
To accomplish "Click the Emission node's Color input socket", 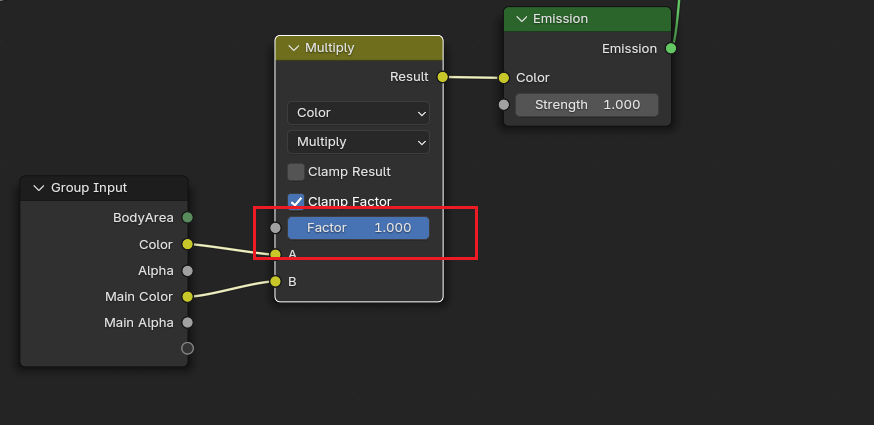I will [504, 78].
